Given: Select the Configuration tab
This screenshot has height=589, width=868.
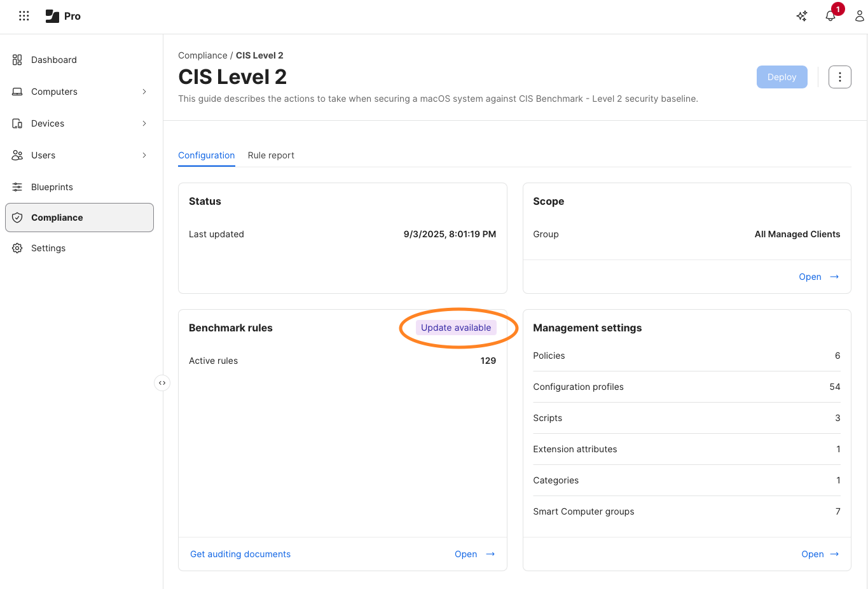Looking at the screenshot, I should [x=206, y=155].
